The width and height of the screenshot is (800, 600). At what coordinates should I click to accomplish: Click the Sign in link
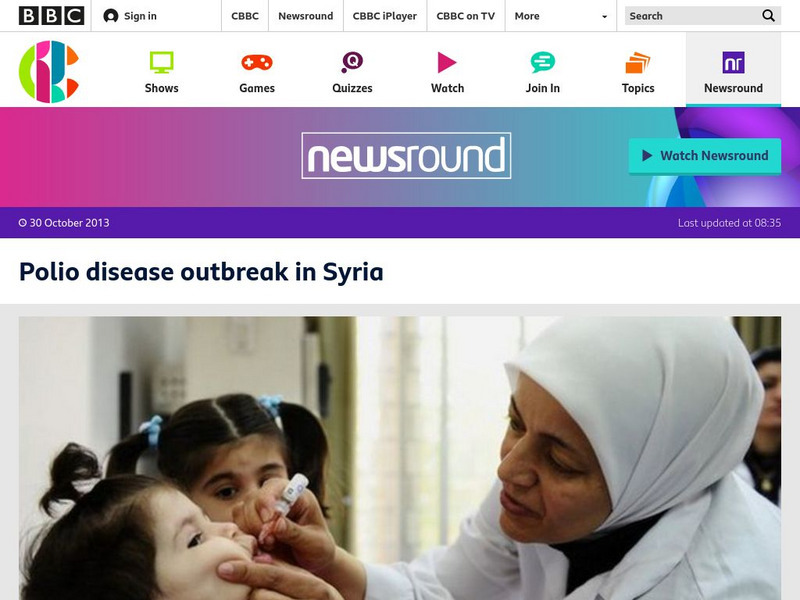(x=140, y=16)
